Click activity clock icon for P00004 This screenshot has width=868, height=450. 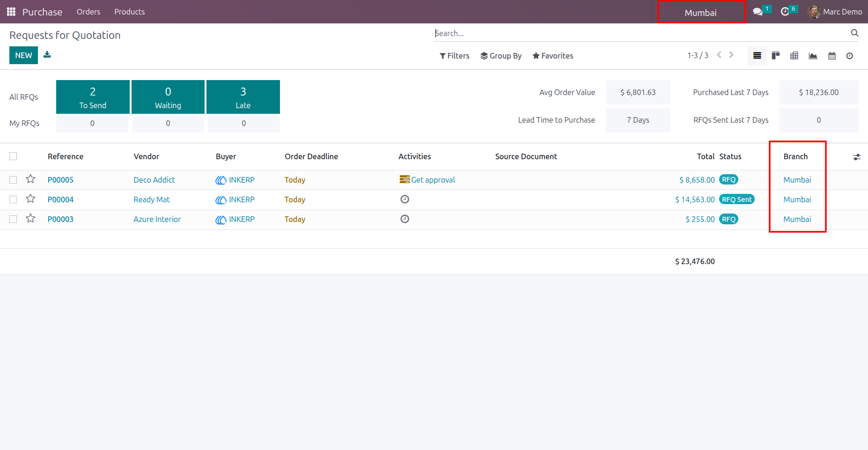pyautogui.click(x=405, y=199)
